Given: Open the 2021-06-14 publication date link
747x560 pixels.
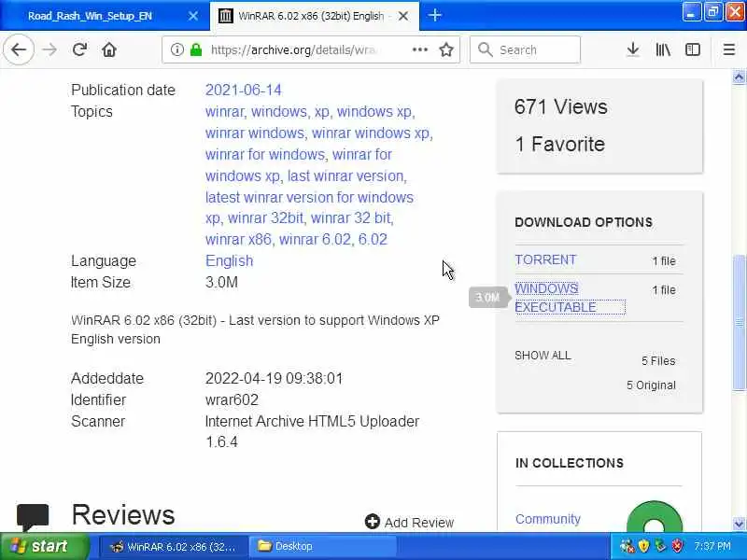Looking at the screenshot, I should (x=244, y=90).
